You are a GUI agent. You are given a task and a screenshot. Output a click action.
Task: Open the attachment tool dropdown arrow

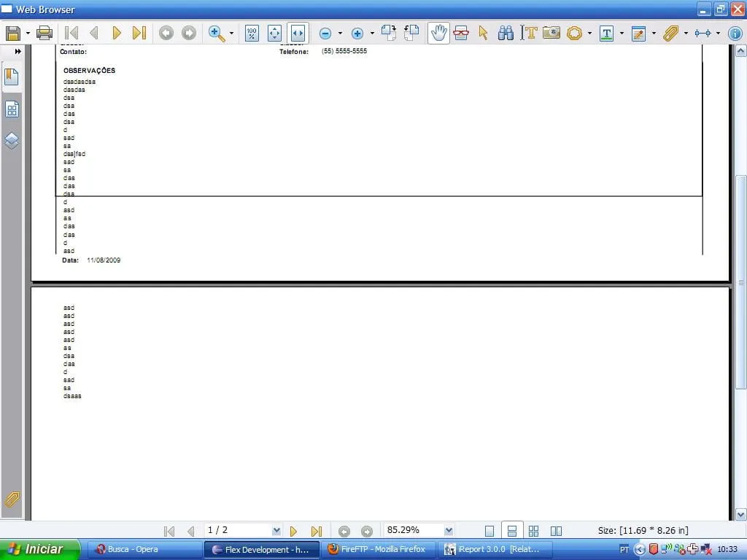[x=686, y=34]
